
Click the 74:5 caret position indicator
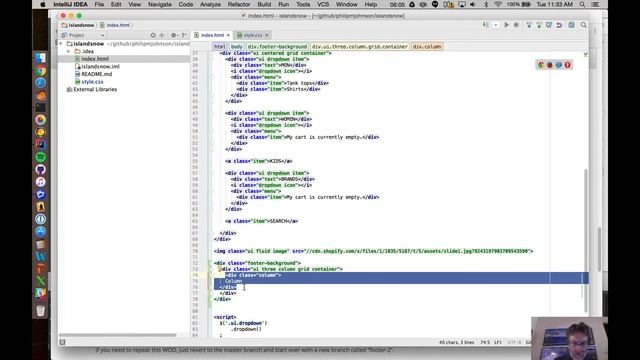[485, 342]
